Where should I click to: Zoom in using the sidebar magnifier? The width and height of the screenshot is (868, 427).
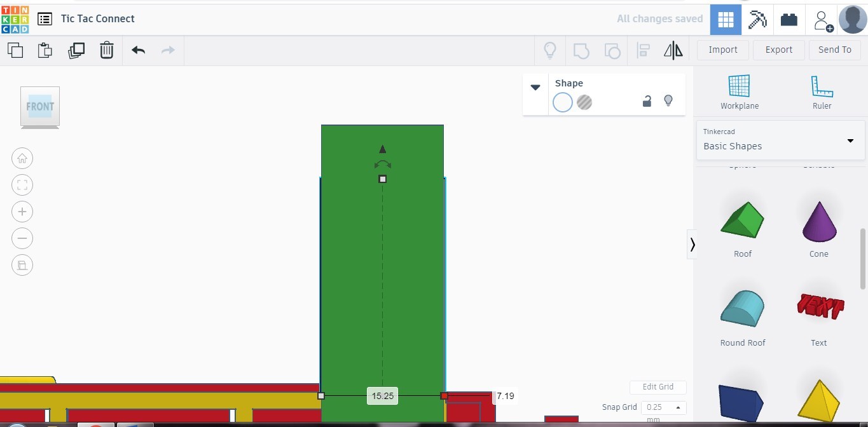coord(22,212)
